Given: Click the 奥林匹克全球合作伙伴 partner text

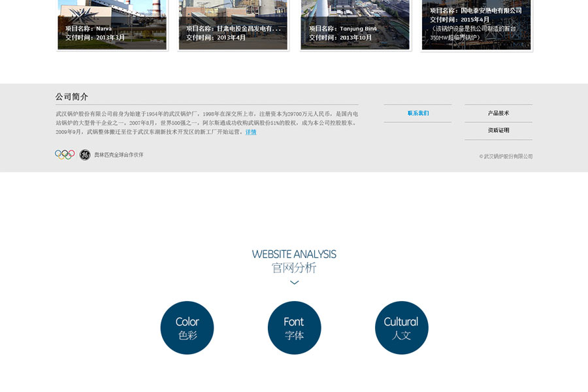Looking at the screenshot, I should point(119,155).
